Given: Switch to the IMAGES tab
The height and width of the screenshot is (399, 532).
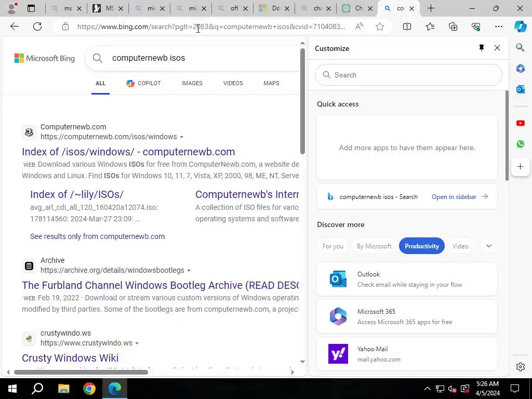Looking at the screenshot, I should pos(192,83).
